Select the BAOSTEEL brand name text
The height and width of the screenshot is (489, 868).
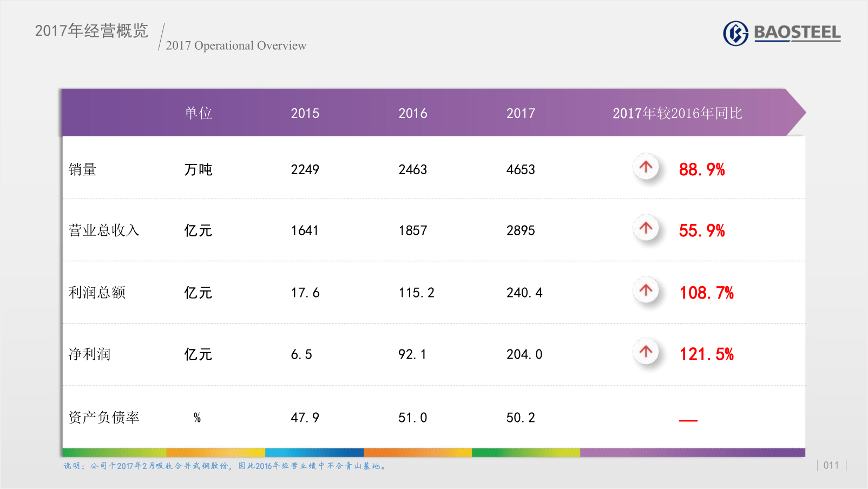(x=797, y=33)
